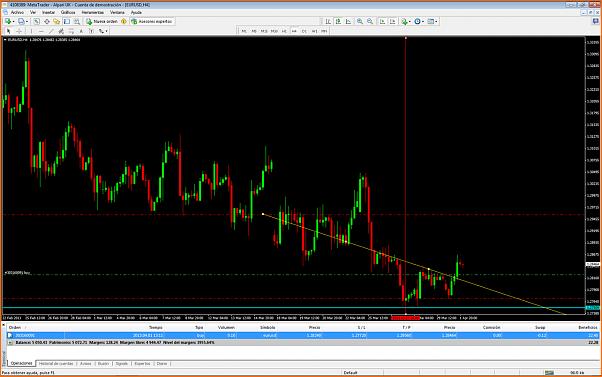Select the open buy order row
602x377 pixels.
click(303, 335)
